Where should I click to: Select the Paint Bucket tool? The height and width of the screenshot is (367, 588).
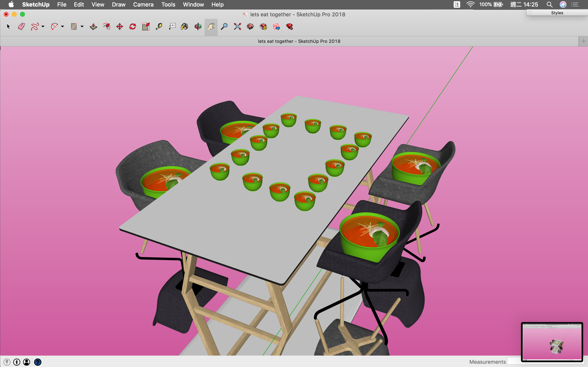pos(184,27)
